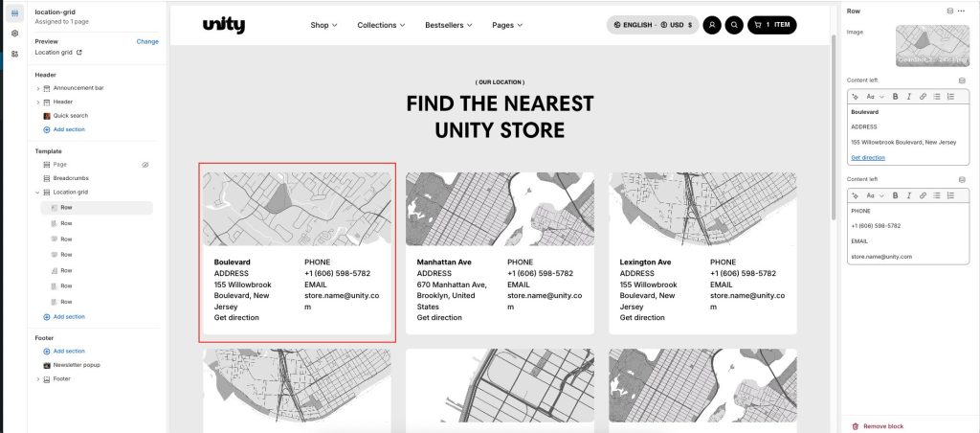
Task: Click Get direction link in right panel editor
Action: tap(867, 158)
